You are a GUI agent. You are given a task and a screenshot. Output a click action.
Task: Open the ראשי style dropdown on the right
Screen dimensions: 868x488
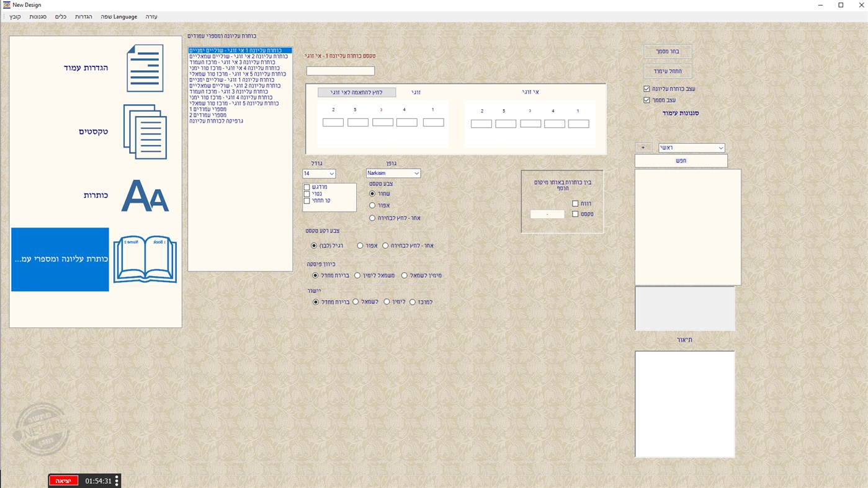pyautogui.click(x=691, y=147)
